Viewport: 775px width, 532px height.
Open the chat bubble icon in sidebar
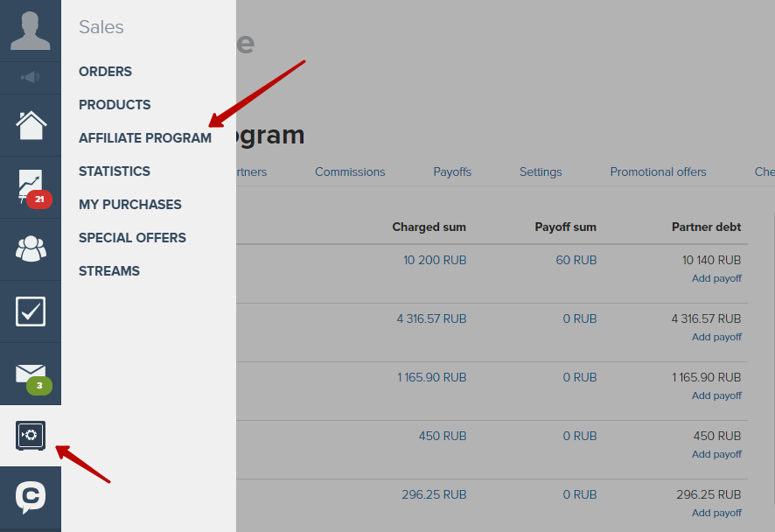[x=31, y=497]
